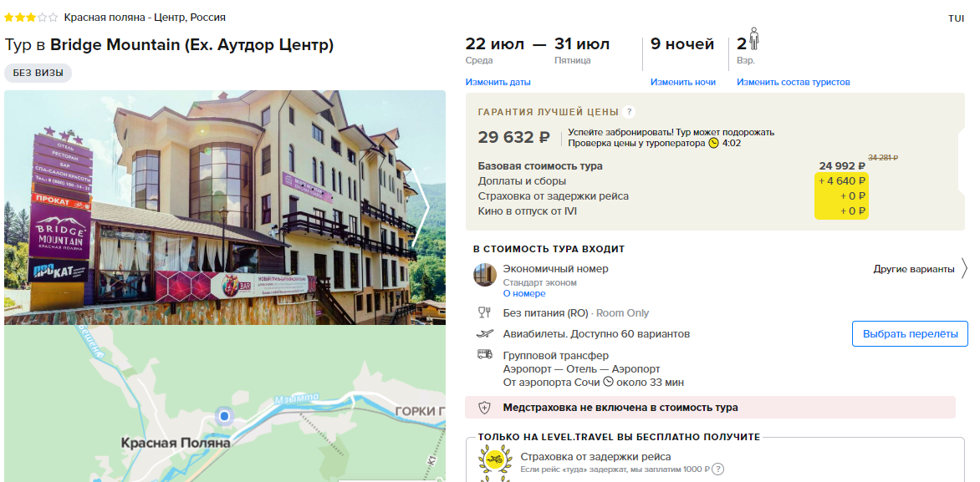Viewport: 980px width, 482px height.
Task: Click the fork and glass meal icon
Action: [484, 312]
